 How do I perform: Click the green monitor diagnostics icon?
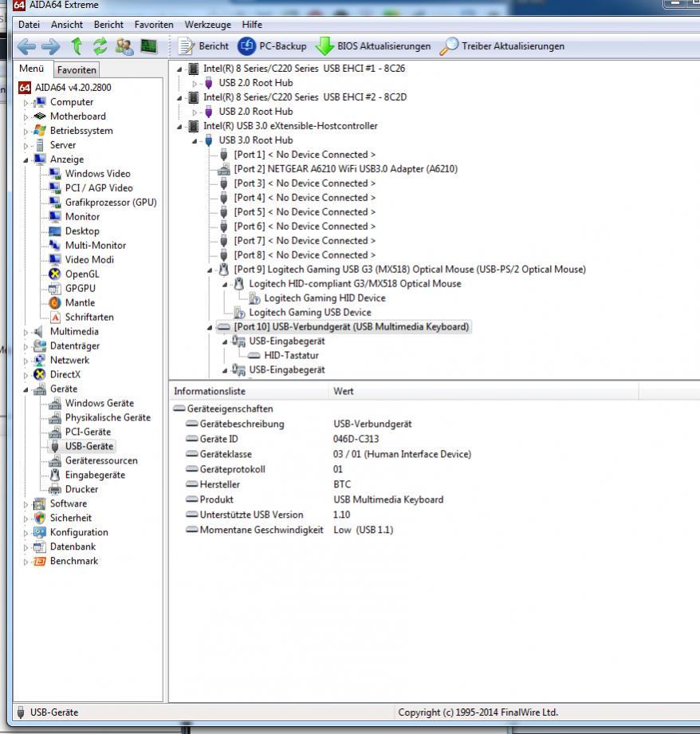pos(149,46)
